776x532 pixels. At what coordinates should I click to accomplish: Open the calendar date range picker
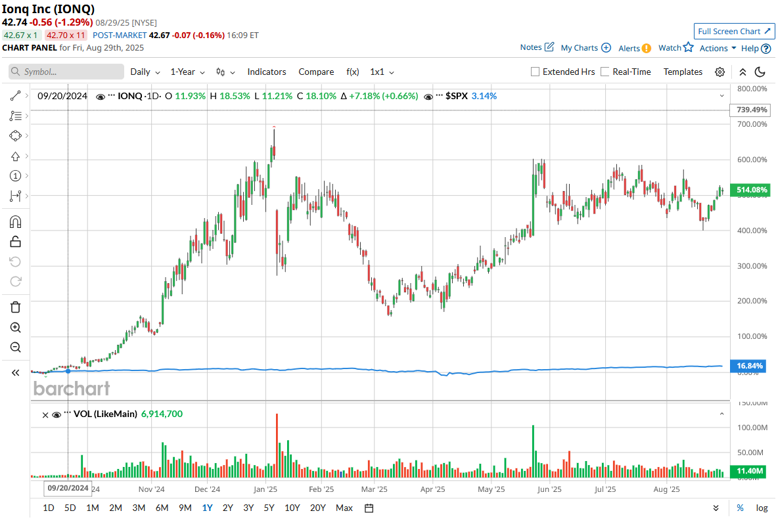[369, 508]
